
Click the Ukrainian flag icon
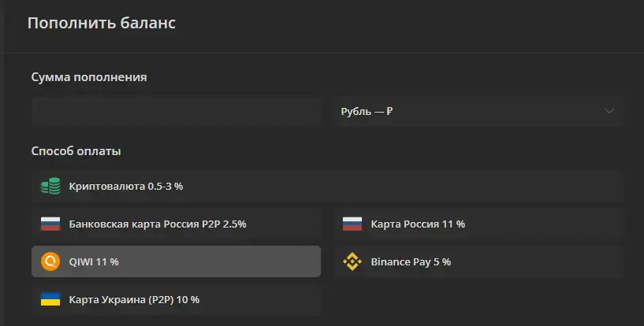(x=50, y=299)
